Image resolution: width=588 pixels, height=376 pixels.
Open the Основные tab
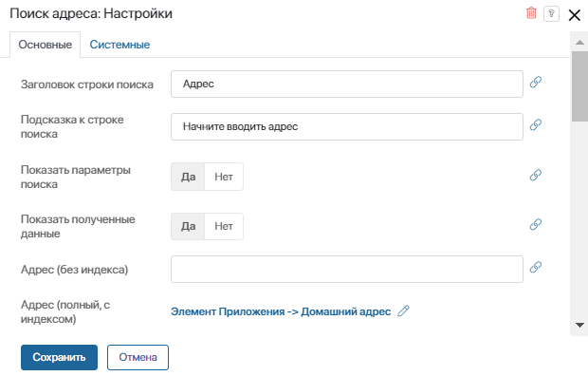coord(45,45)
